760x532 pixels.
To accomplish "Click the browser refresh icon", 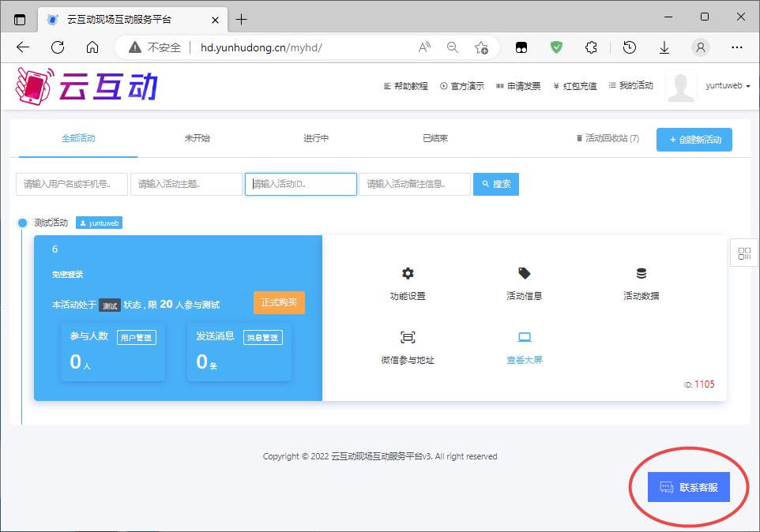I will point(58,47).
